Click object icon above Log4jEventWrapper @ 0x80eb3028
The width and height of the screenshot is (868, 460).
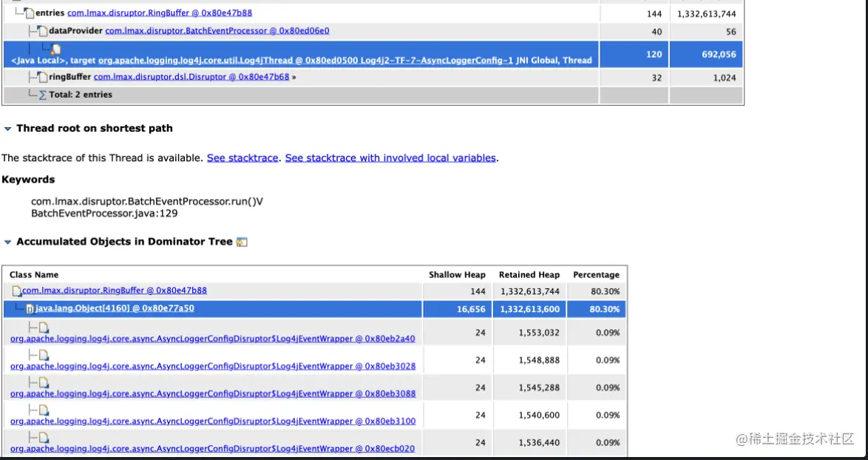(x=44, y=355)
